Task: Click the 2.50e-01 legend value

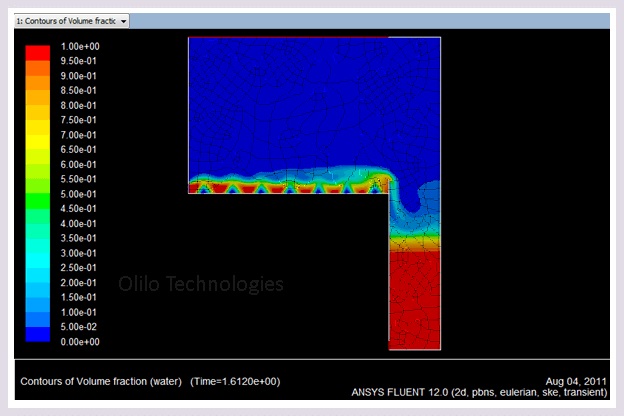Action: [x=78, y=268]
